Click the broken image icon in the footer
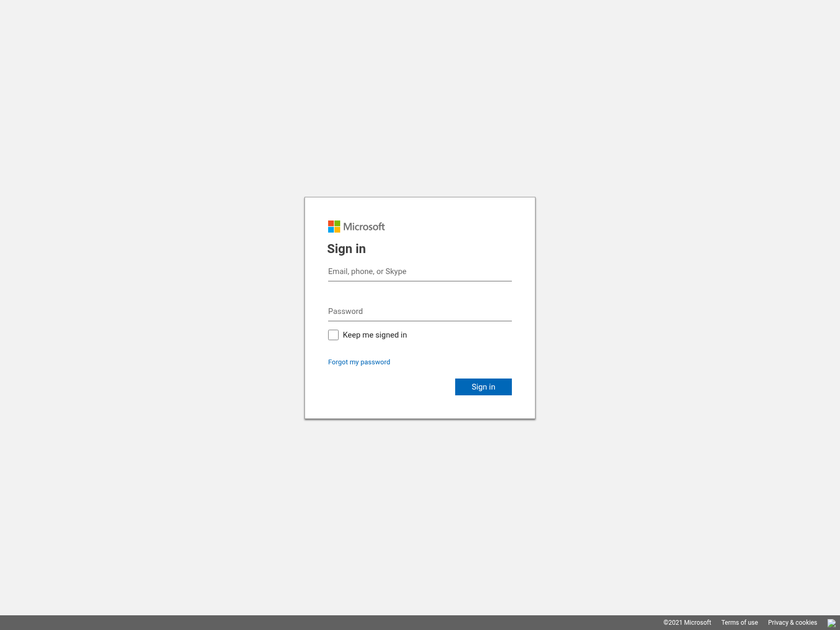 (832, 623)
